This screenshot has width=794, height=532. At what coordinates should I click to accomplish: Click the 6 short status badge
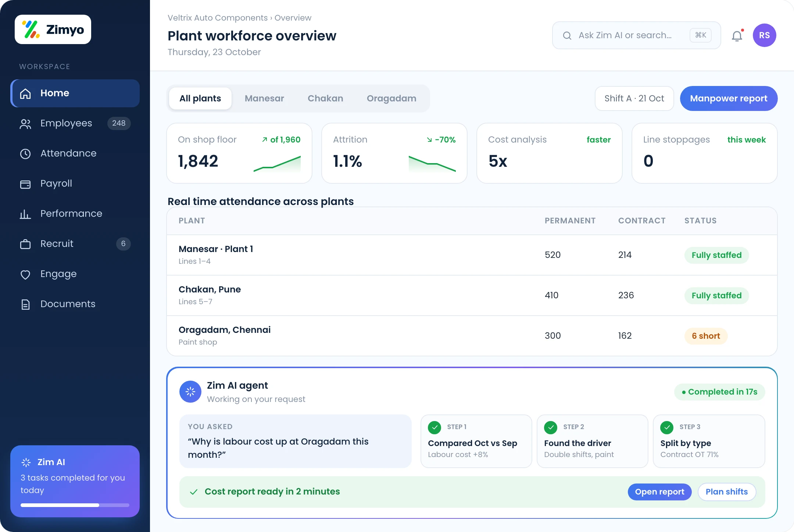[x=706, y=336]
